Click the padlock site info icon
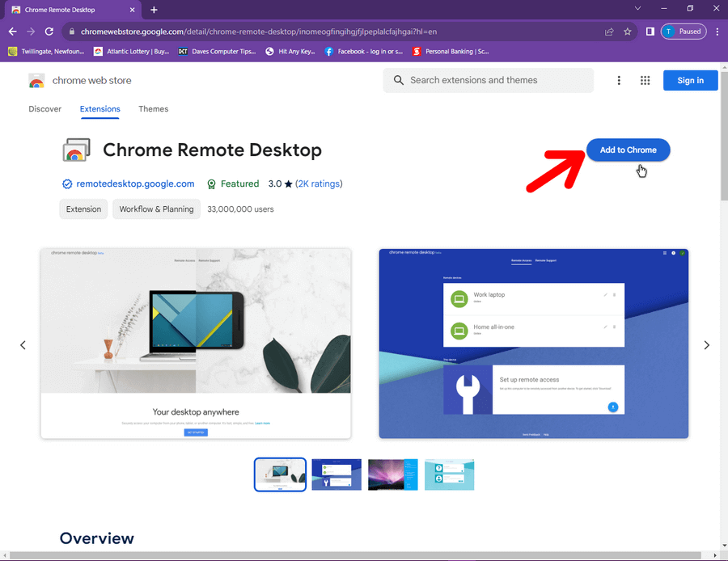This screenshot has width=728, height=561. tap(71, 32)
